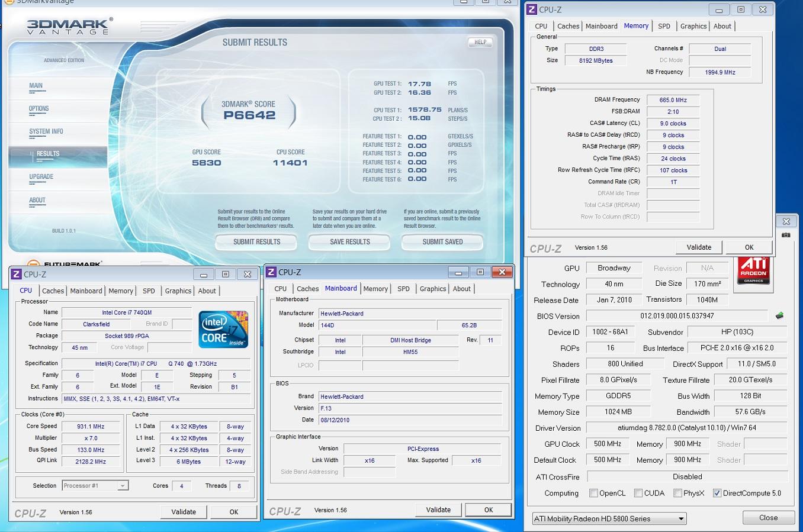The image size is (803, 532).
Task: Select Memory tab in CPU tab window
Action: 121,291
